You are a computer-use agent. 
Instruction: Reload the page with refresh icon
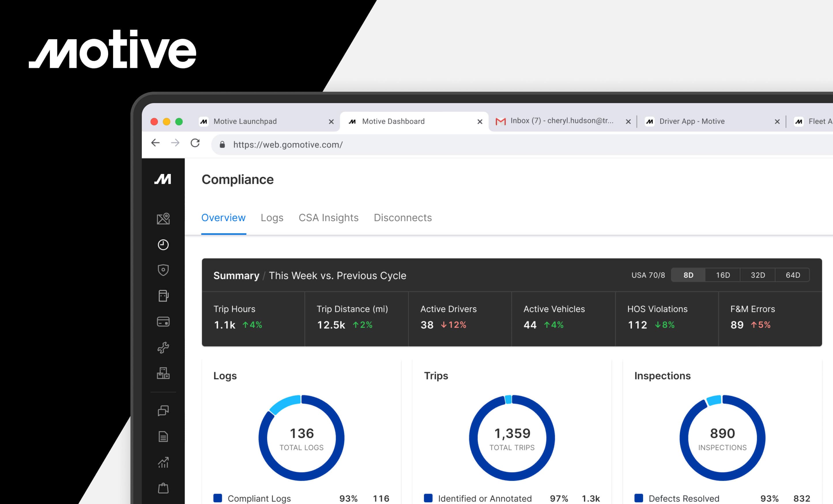[195, 143]
